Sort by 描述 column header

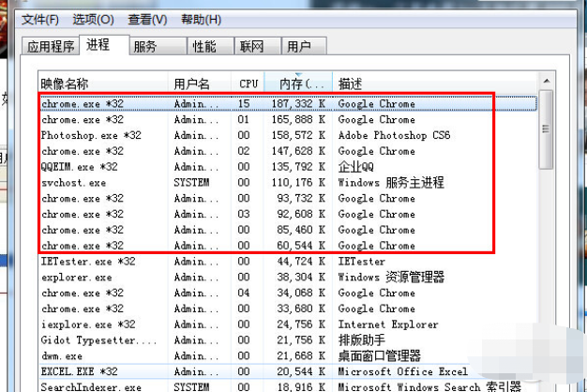click(435, 83)
